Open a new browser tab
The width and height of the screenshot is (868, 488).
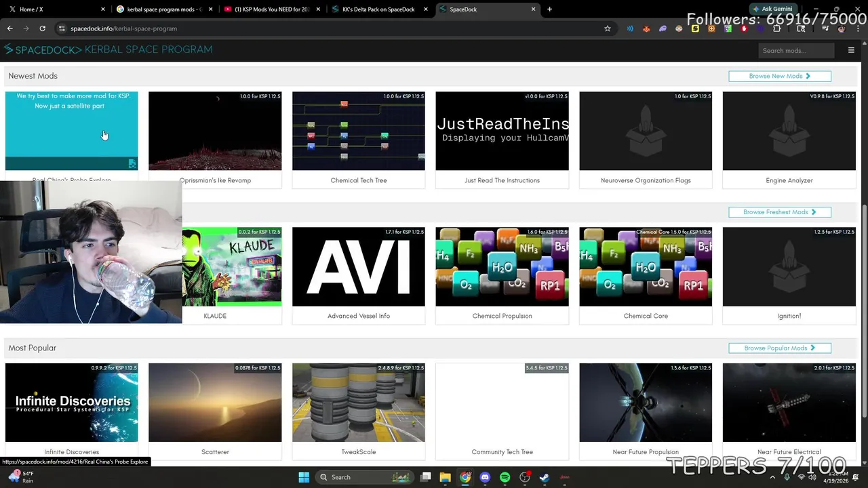pos(549,9)
